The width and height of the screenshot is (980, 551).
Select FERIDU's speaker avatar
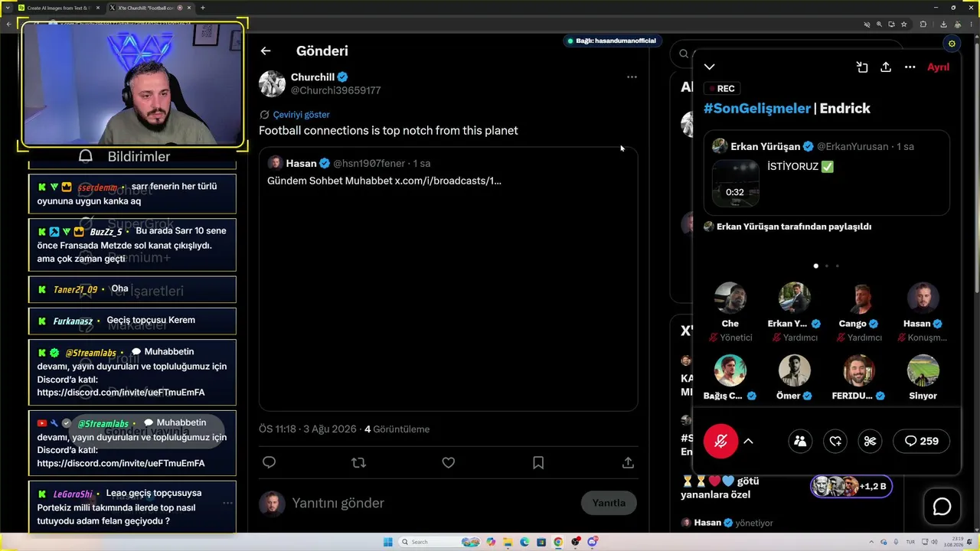[858, 370]
